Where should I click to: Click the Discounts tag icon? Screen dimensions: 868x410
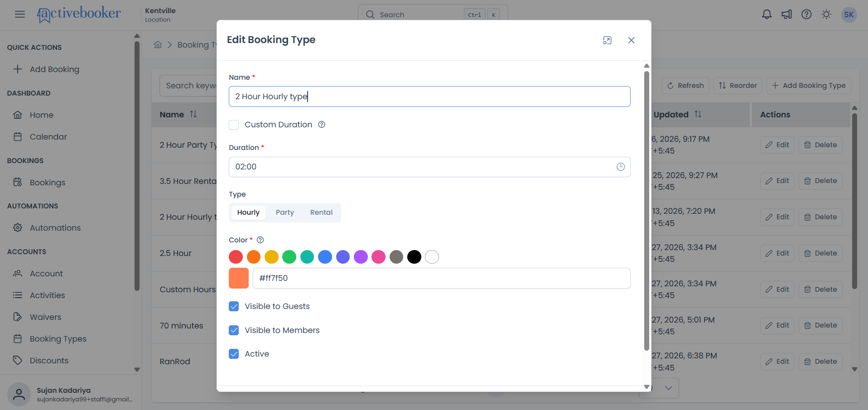18,360
